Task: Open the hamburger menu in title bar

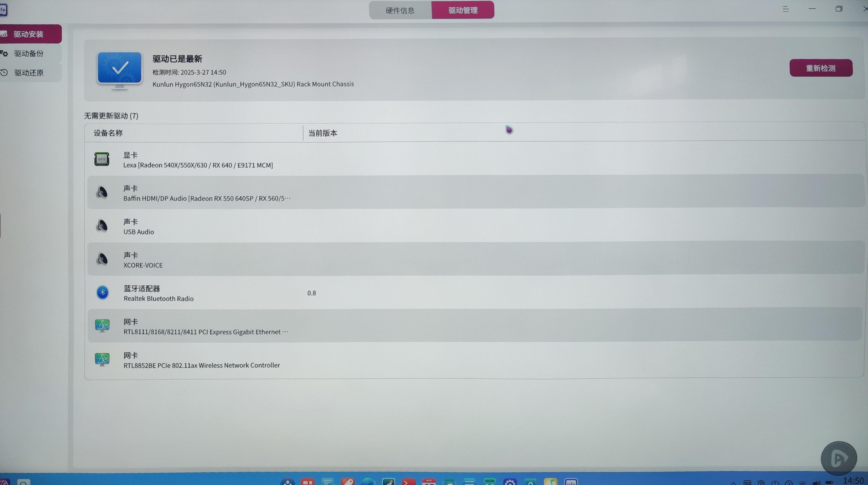Action: pos(785,9)
